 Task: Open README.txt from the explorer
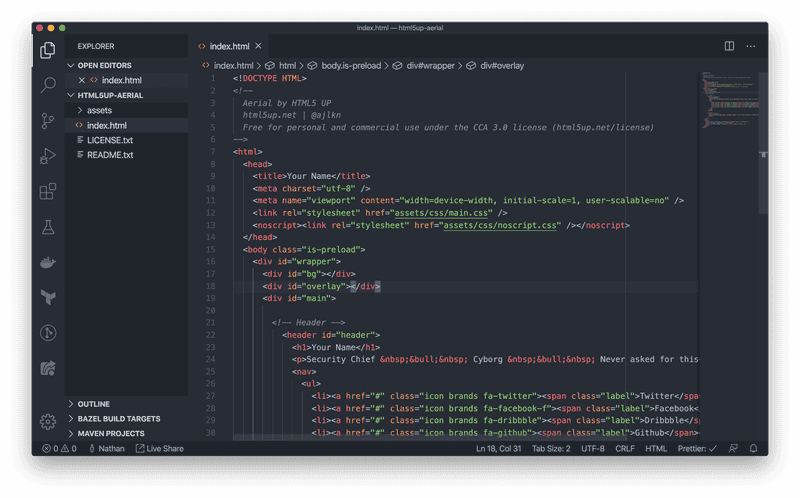109,155
